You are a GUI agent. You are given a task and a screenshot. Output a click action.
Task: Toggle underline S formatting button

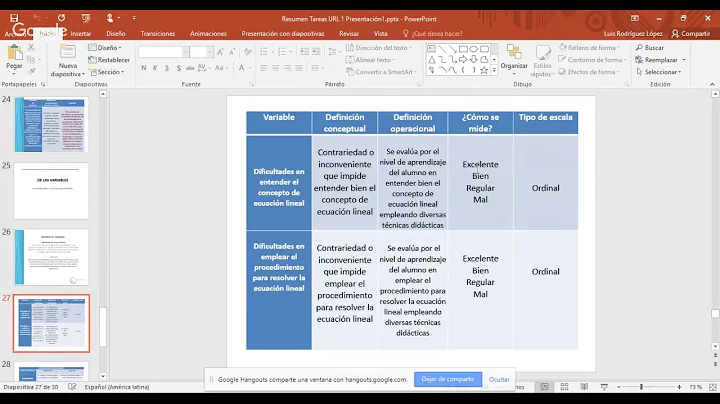point(167,68)
